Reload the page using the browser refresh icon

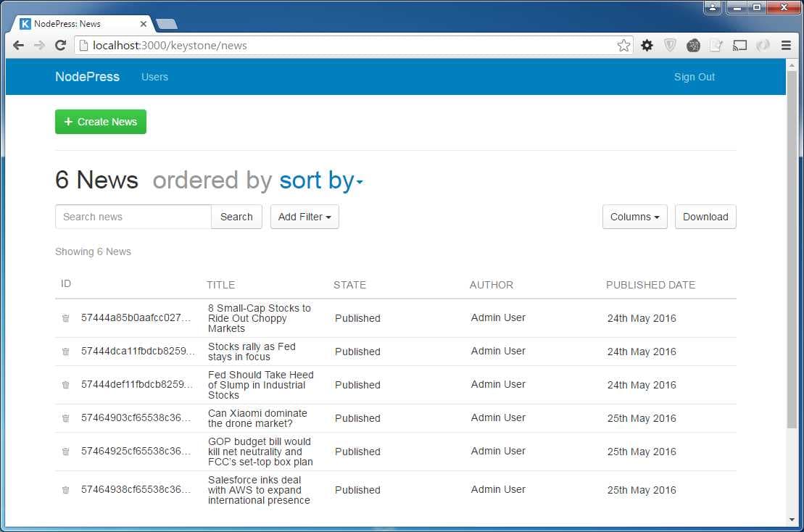click(x=61, y=46)
